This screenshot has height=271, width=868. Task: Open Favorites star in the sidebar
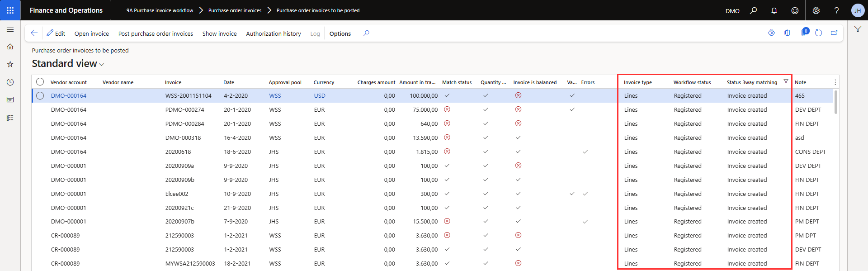click(x=10, y=64)
